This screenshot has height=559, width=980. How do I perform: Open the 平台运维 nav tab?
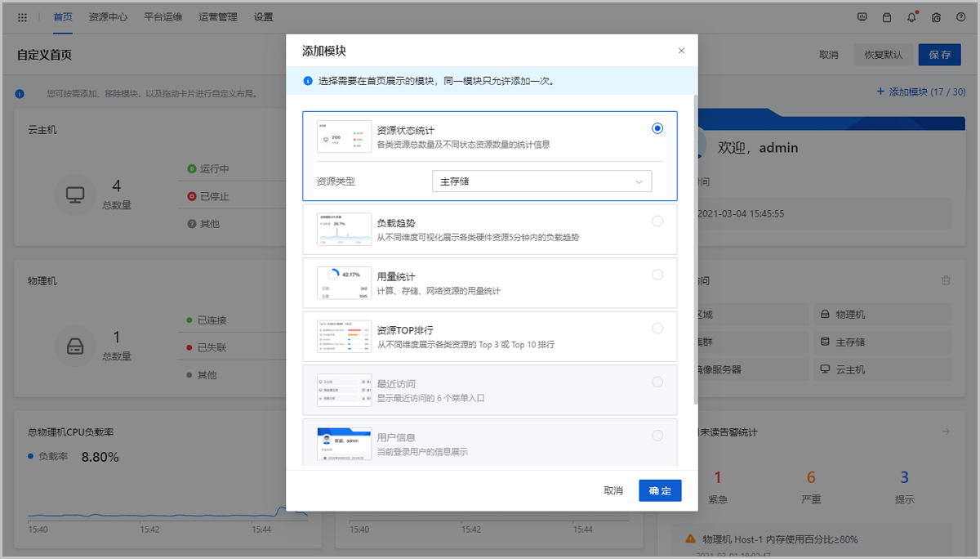pyautogui.click(x=163, y=17)
